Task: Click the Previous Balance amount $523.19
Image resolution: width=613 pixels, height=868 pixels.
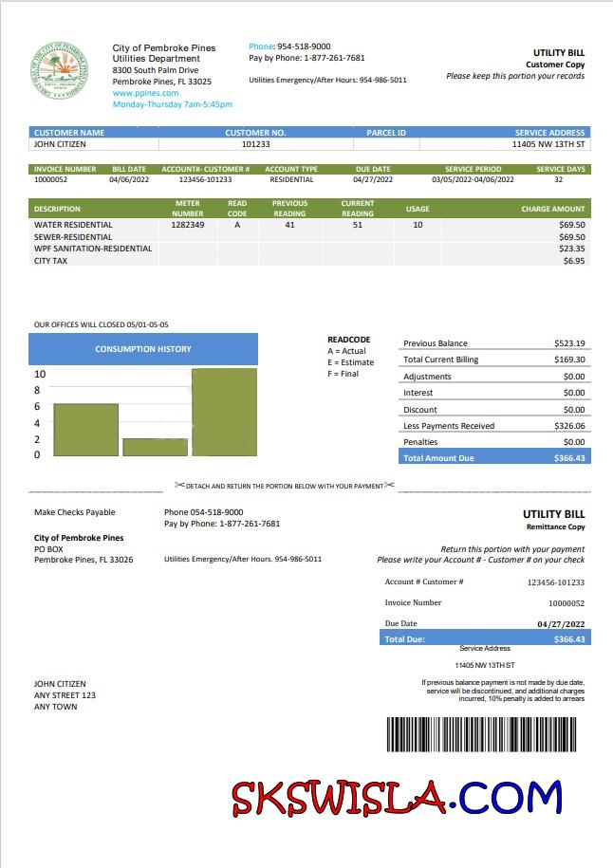Action: pyautogui.click(x=569, y=343)
